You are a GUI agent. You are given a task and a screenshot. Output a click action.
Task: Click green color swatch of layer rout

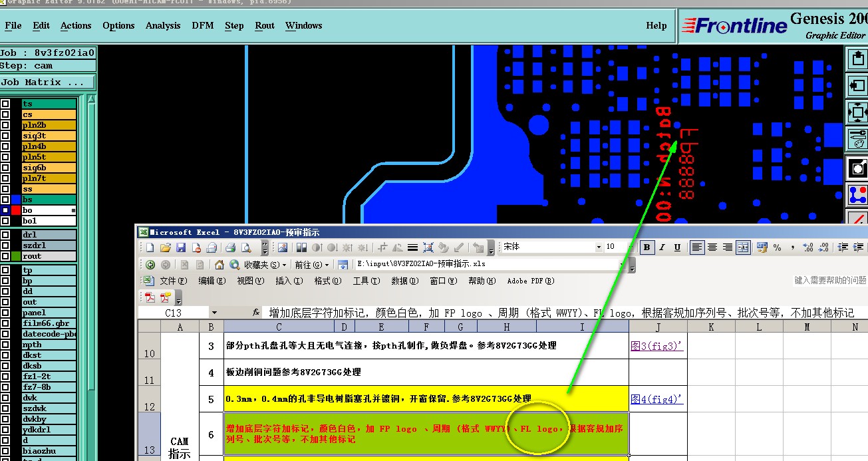pos(16,256)
